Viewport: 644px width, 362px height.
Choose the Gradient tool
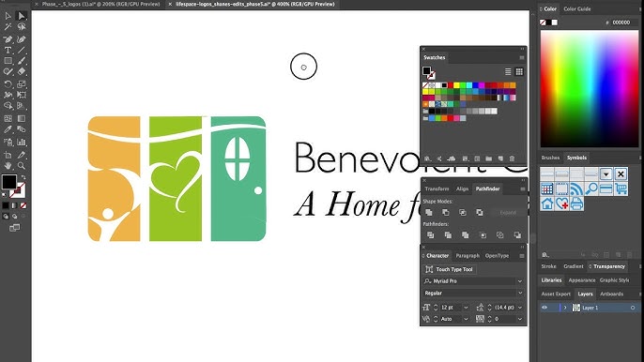click(22, 118)
